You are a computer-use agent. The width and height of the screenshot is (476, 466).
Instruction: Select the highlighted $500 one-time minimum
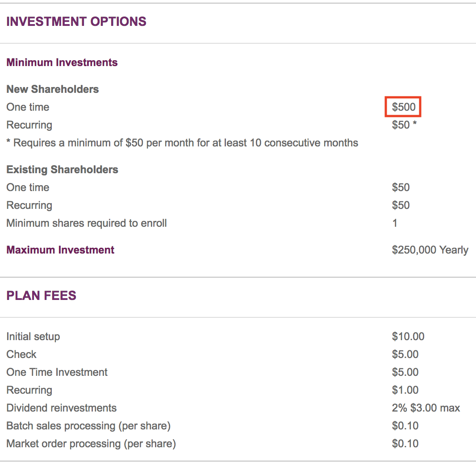click(x=403, y=107)
